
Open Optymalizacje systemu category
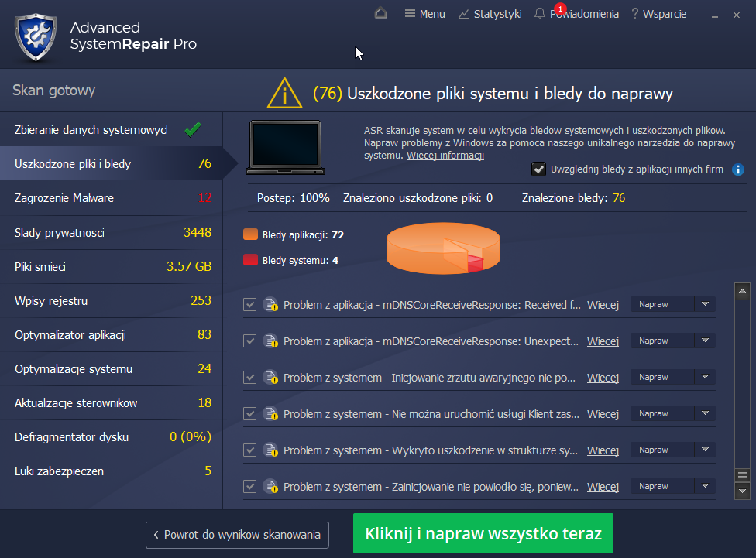[x=112, y=369]
